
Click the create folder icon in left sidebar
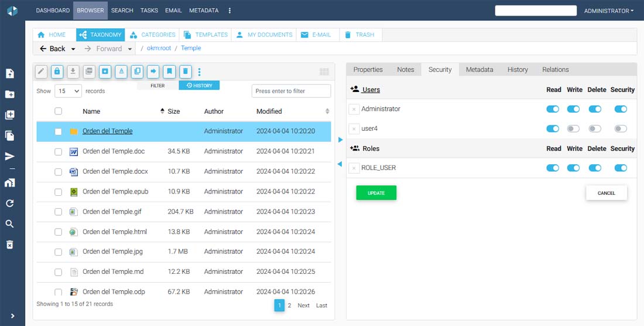coord(10,94)
